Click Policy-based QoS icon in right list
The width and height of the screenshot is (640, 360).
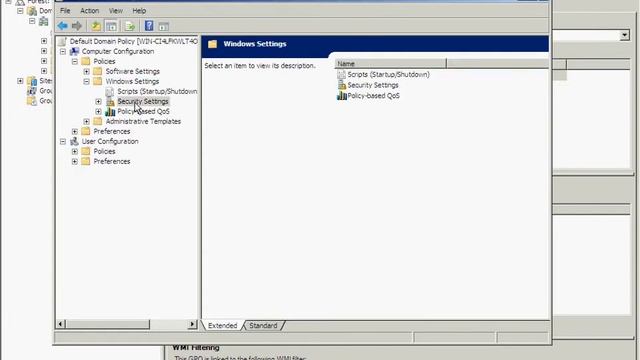click(x=342, y=96)
